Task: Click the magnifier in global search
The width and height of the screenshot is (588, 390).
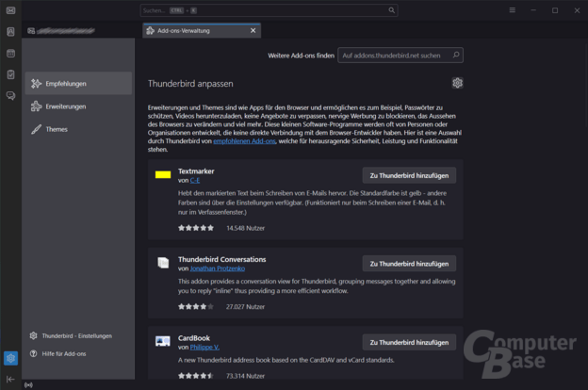Action: coord(391,10)
